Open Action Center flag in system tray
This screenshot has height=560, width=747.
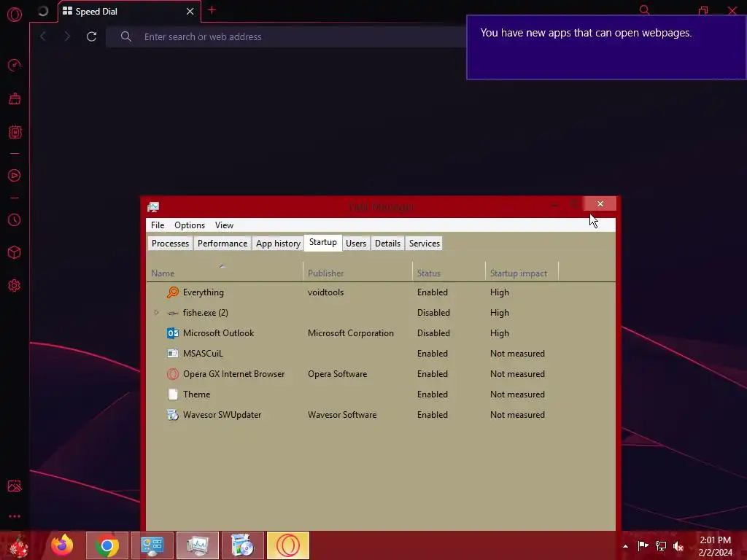(x=643, y=545)
